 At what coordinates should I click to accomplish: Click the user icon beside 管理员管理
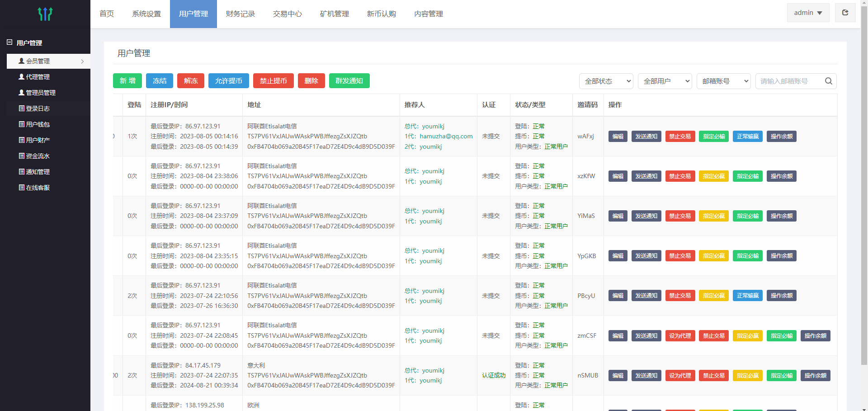click(x=21, y=93)
